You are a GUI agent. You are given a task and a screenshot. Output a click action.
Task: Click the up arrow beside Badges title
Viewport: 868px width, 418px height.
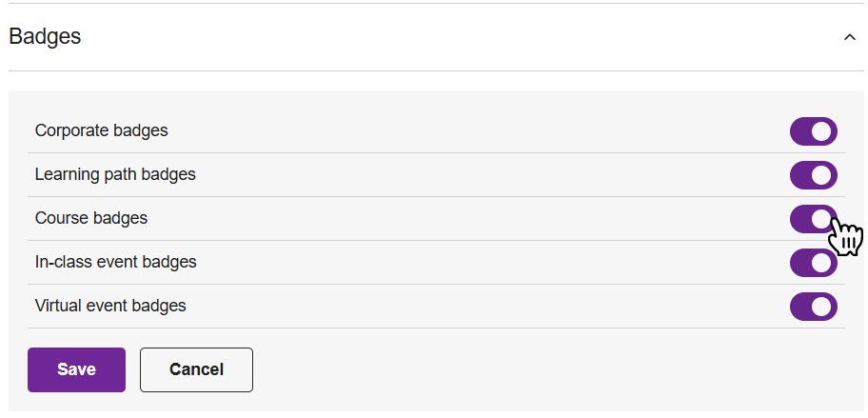(x=849, y=37)
